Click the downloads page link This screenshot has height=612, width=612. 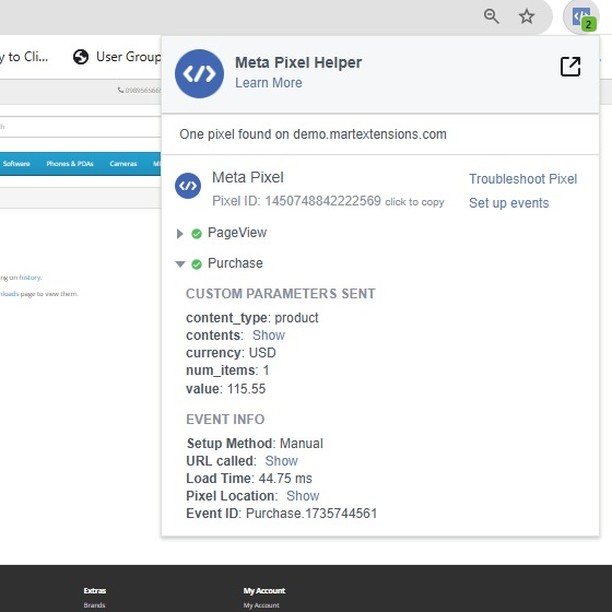pyautogui.click(x=9, y=294)
